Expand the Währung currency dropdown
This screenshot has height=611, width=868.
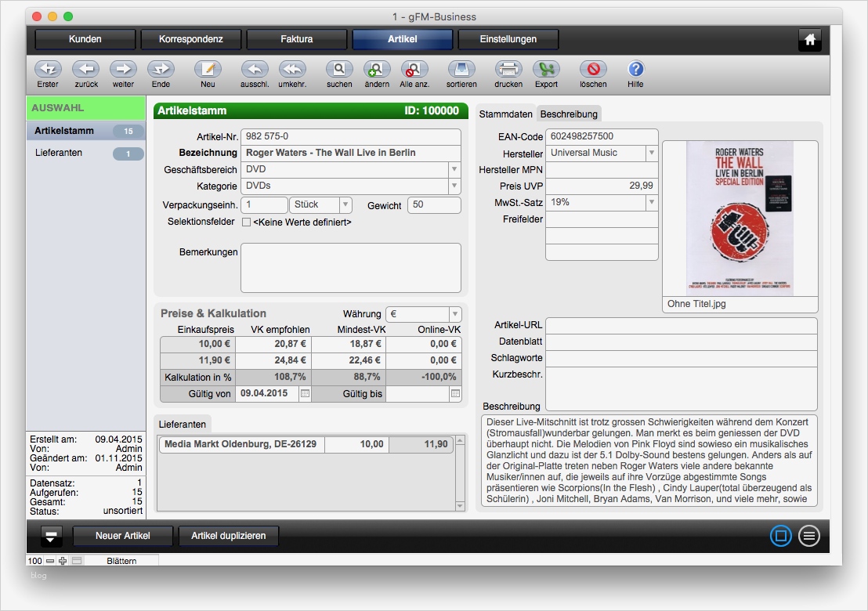click(x=454, y=314)
